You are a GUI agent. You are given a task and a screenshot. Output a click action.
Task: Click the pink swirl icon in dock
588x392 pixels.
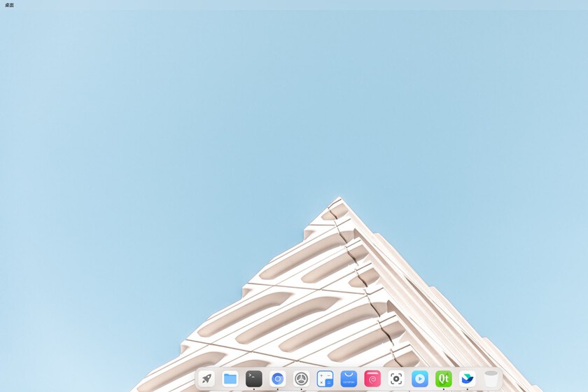(372, 379)
